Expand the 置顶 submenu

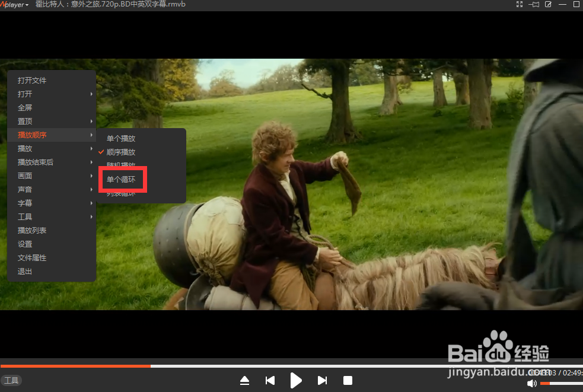click(x=52, y=121)
